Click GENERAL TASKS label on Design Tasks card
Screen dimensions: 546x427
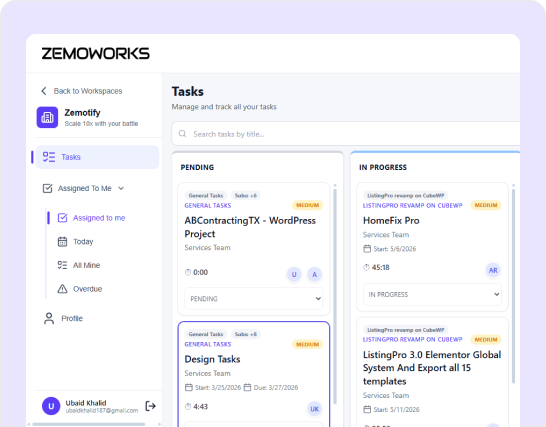[208, 344]
